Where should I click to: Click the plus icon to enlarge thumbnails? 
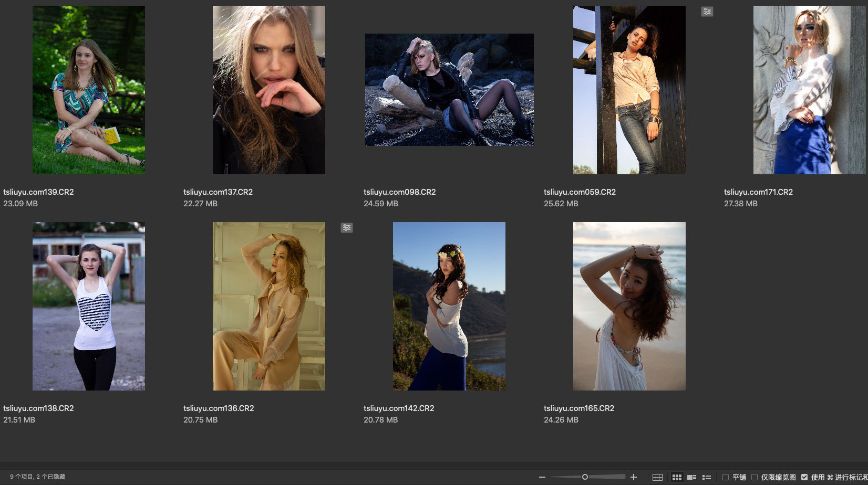point(634,477)
